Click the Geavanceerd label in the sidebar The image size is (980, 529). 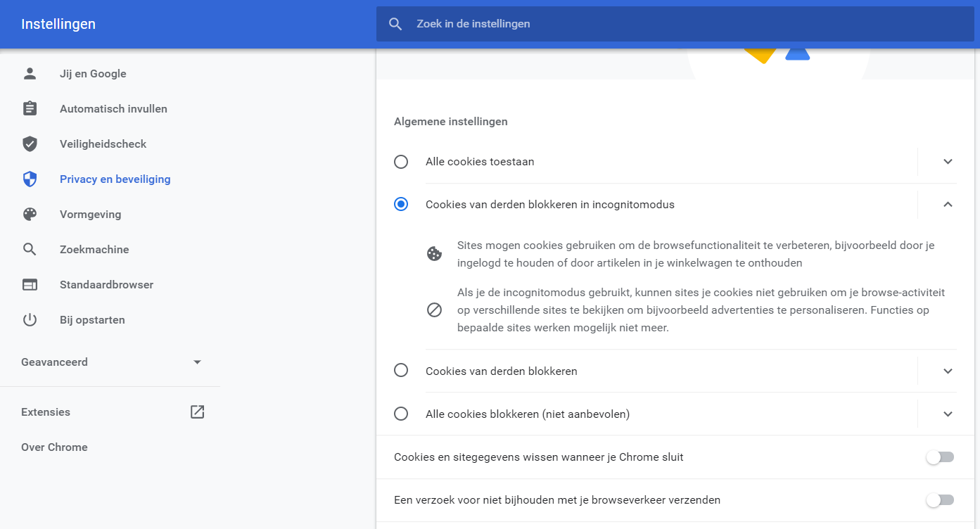[54, 362]
